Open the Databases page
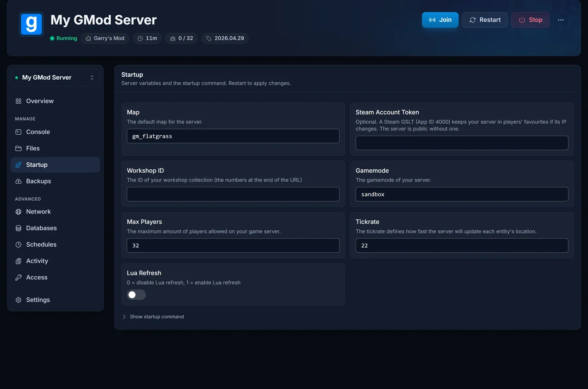588x389 pixels. click(55, 228)
